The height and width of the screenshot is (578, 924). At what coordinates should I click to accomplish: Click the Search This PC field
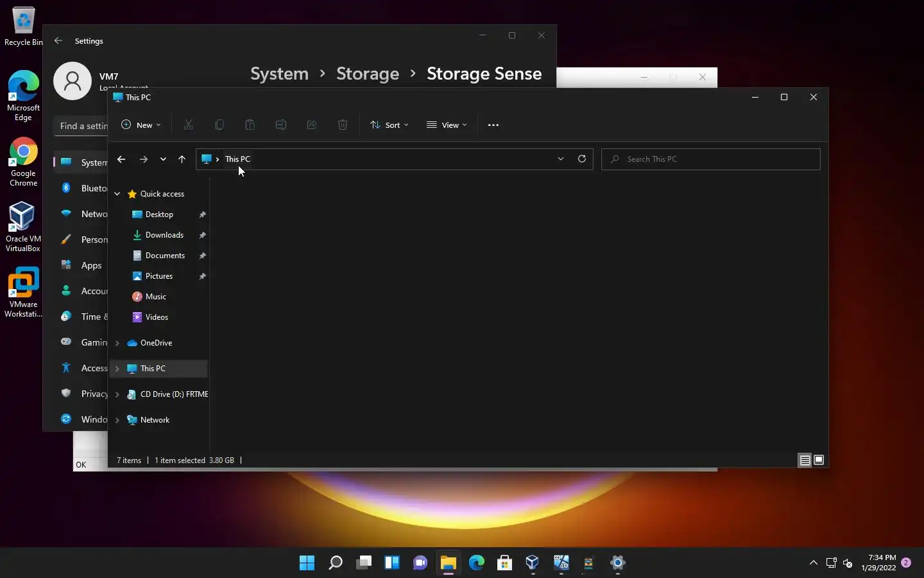710,159
